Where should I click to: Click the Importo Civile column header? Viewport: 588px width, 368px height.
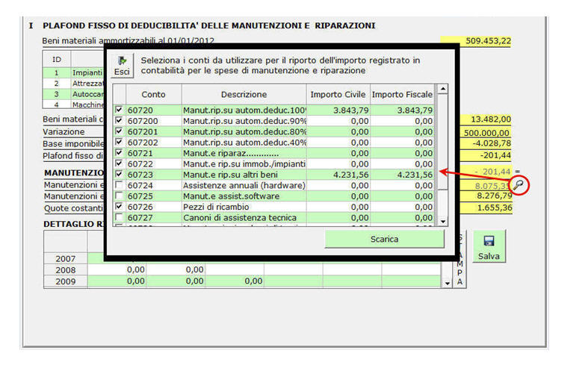tap(338, 95)
